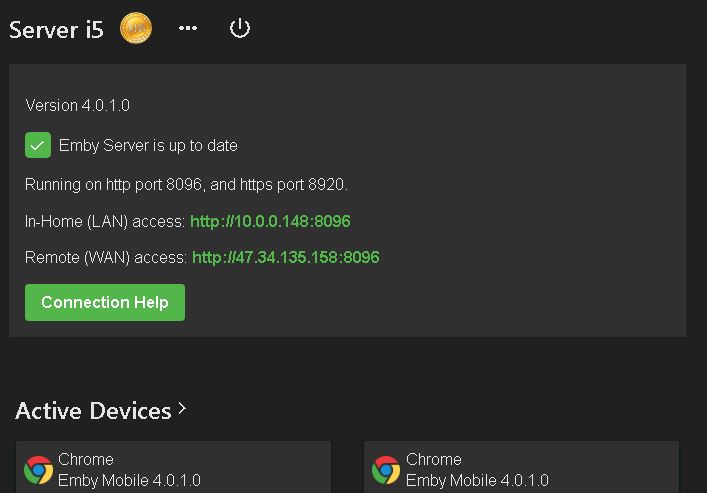Image resolution: width=707 pixels, height=493 pixels.
Task: Click the running on http port 8096 text
Action: pos(186,184)
